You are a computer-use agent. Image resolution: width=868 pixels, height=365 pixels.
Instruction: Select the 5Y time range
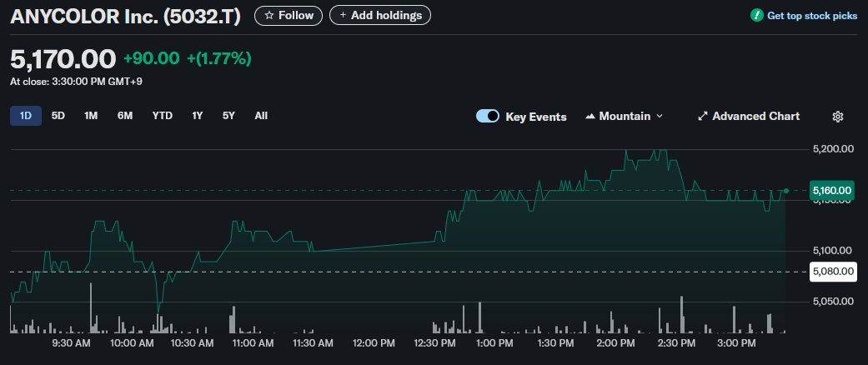click(x=228, y=116)
